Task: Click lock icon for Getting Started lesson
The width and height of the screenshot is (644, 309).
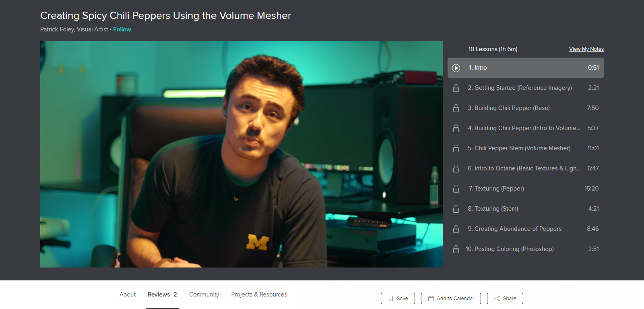Action: pyautogui.click(x=456, y=88)
